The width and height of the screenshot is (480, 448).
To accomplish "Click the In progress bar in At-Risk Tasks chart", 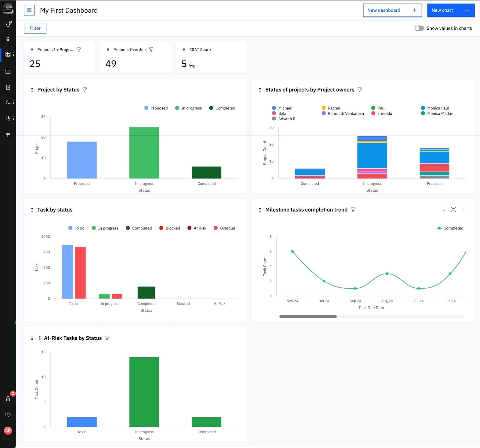I will pyautogui.click(x=144, y=392).
